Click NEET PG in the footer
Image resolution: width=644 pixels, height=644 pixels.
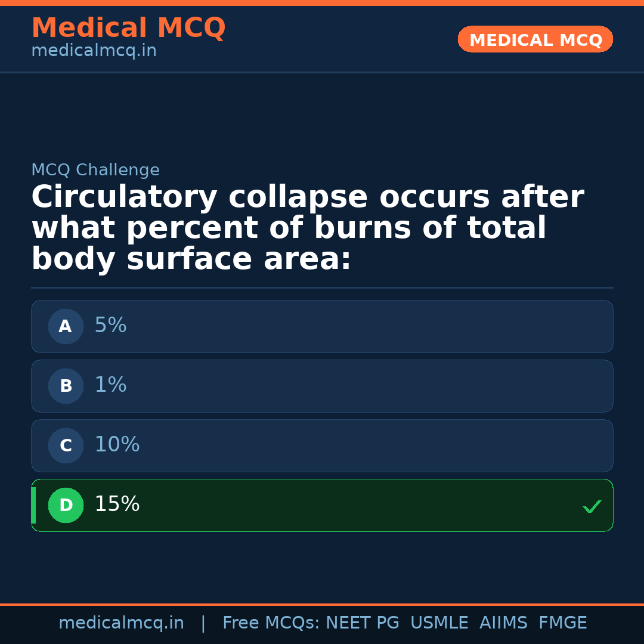coord(363,624)
